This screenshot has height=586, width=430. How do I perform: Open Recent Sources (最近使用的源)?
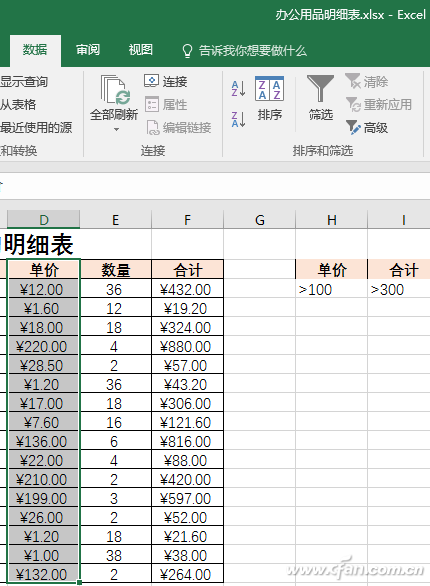tap(36, 128)
